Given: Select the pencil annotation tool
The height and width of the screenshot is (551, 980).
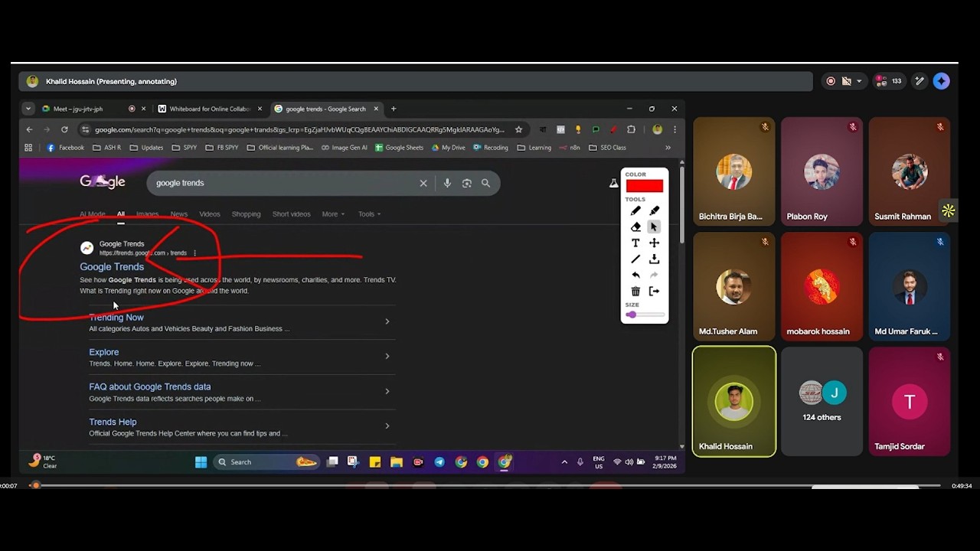Looking at the screenshot, I should point(635,211).
